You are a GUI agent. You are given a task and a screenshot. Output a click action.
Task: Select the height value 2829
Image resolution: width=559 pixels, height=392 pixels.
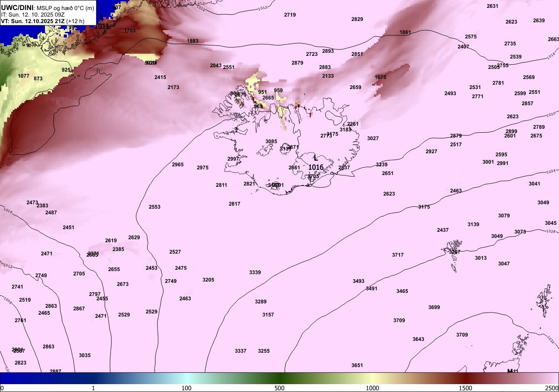click(x=357, y=19)
